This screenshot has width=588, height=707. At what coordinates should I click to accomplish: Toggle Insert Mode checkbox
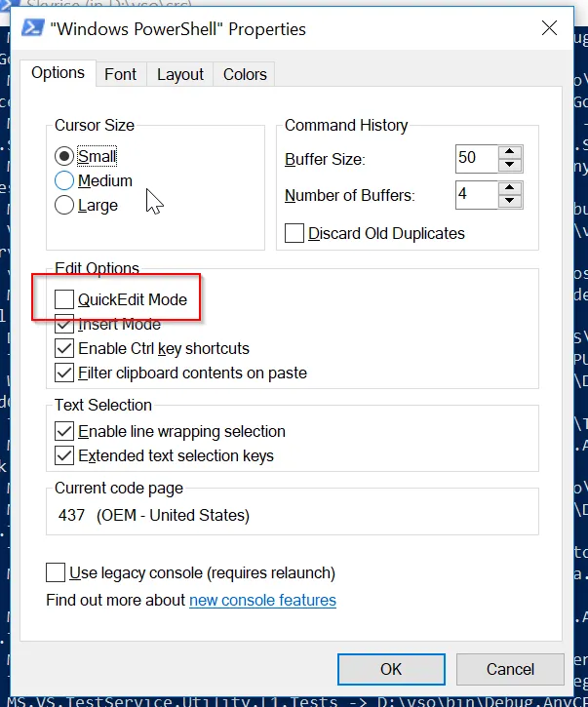click(x=64, y=324)
